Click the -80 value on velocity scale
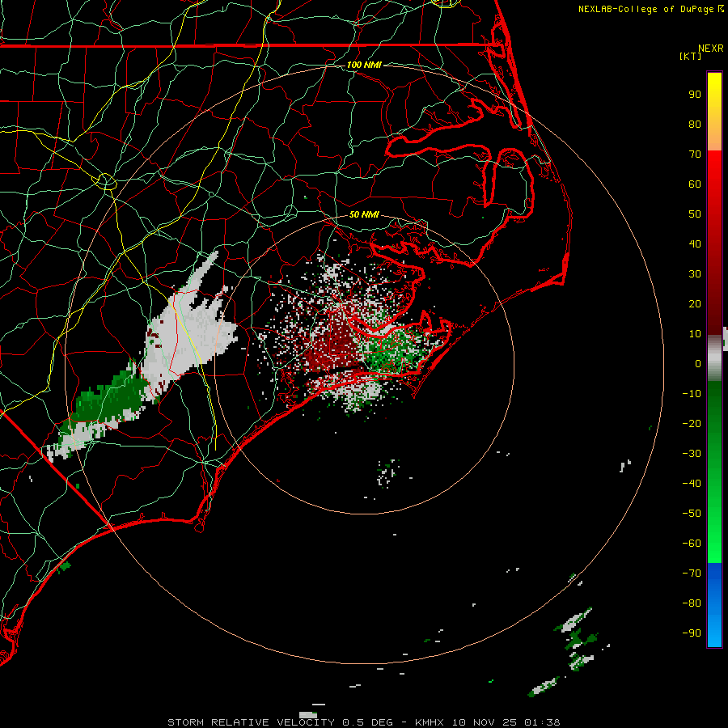 [x=692, y=603]
